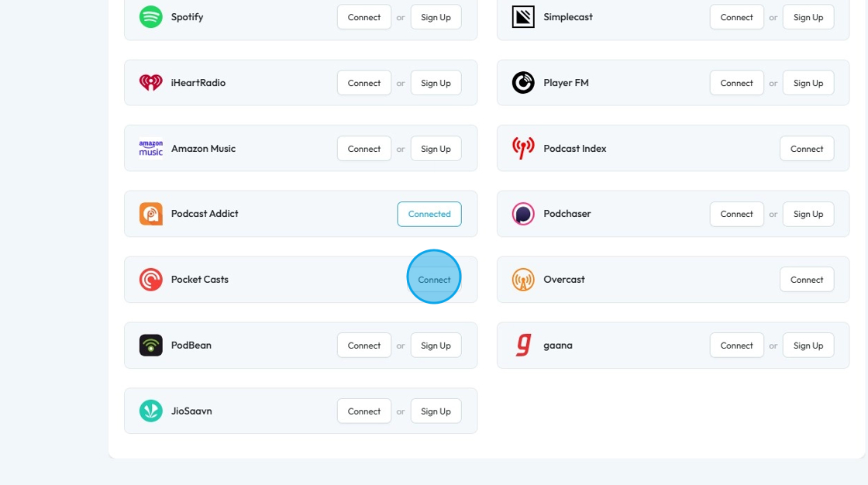The width and height of the screenshot is (868, 485).
Task: Click the Amazon Music logo
Action: pos(151,149)
